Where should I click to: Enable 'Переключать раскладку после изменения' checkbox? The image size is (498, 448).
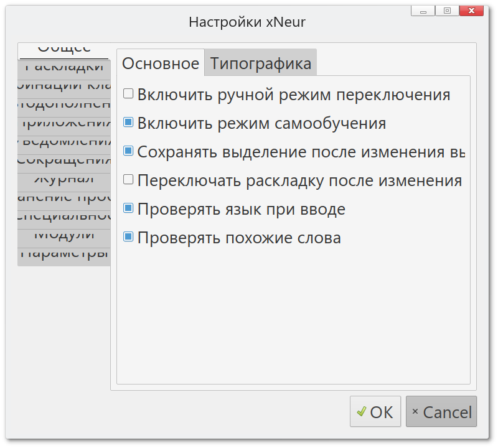[x=128, y=179]
